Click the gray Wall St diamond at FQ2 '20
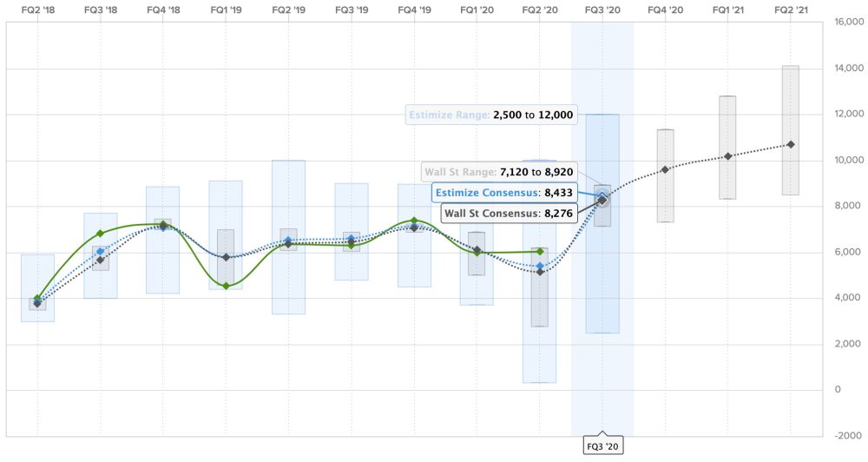 pos(539,272)
